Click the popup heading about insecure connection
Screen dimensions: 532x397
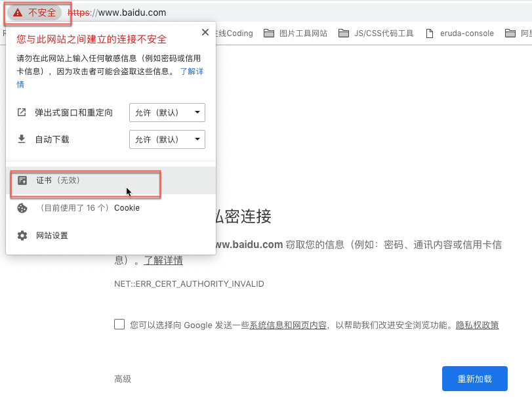pos(92,39)
